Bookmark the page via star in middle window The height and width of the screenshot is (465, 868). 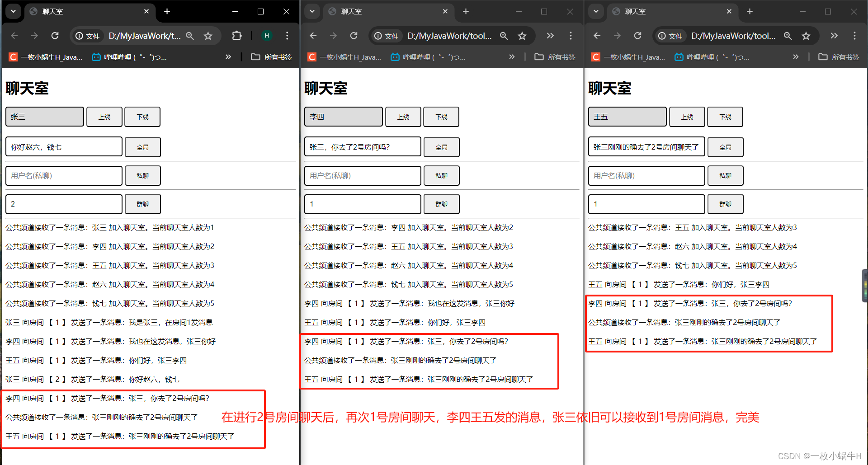(x=522, y=36)
